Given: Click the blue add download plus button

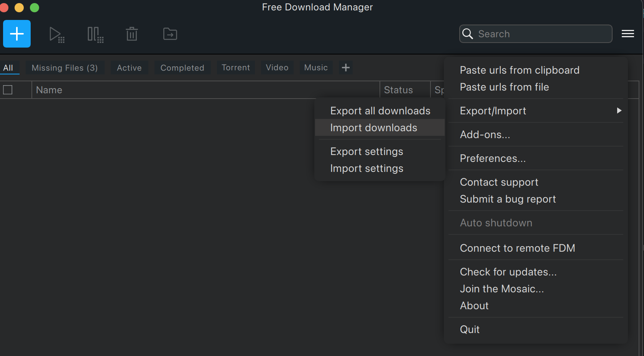Looking at the screenshot, I should click(x=17, y=34).
